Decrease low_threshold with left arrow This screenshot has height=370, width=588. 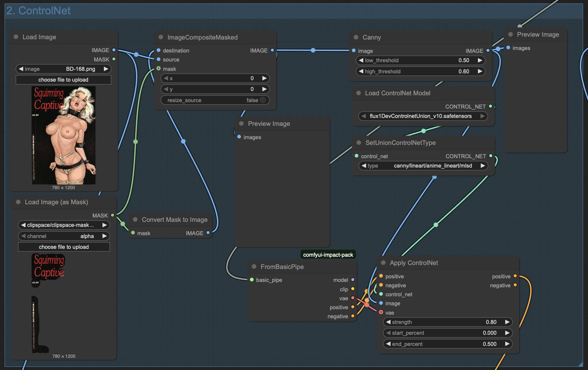(x=361, y=60)
